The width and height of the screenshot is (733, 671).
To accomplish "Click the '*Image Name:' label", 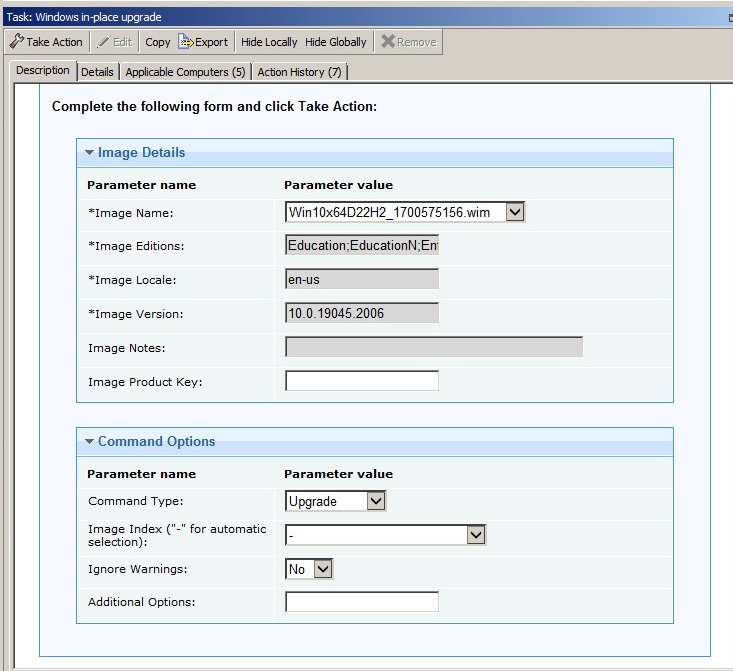I will pyautogui.click(x=130, y=213).
